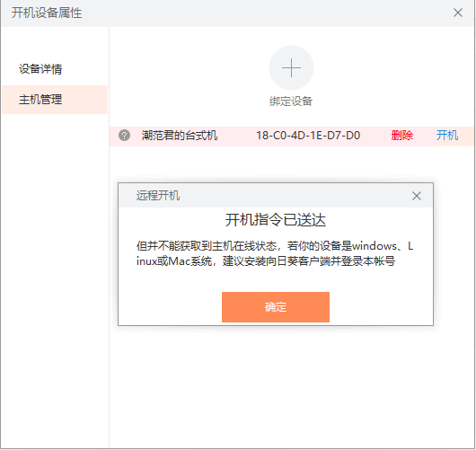Image resolution: width=476 pixels, height=450 pixels.
Task: Click the red 删除 link
Action: 402,136
